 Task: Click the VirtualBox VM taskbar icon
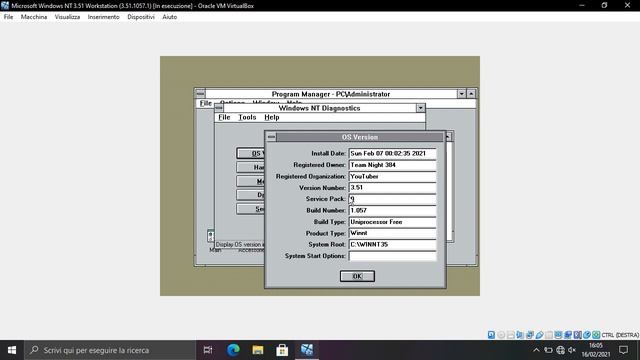[307, 350]
